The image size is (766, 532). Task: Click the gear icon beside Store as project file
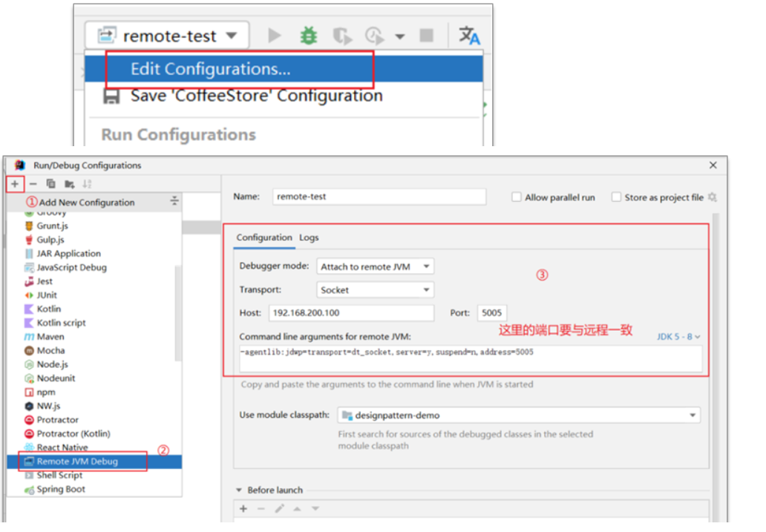point(713,197)
